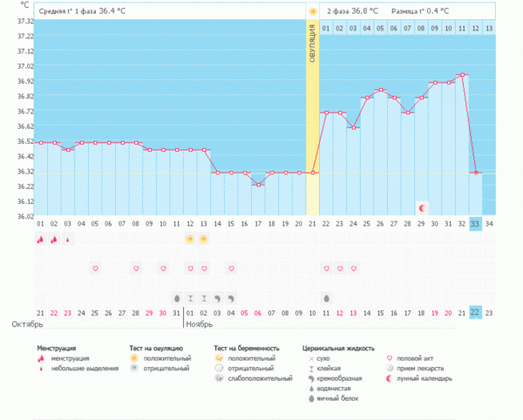Image resolution: width=523 pixels, height=420 pixels.
Task: Click the egg-white cervical fluid icon on day 11
Action: pyautogui.click(x=177, y=297)
